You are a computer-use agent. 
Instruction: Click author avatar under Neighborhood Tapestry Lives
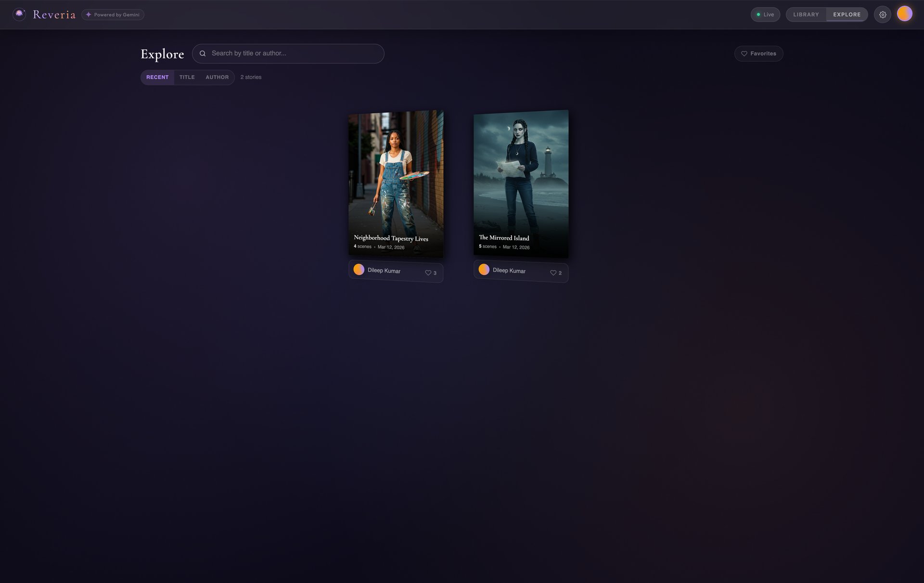point(359,270)
